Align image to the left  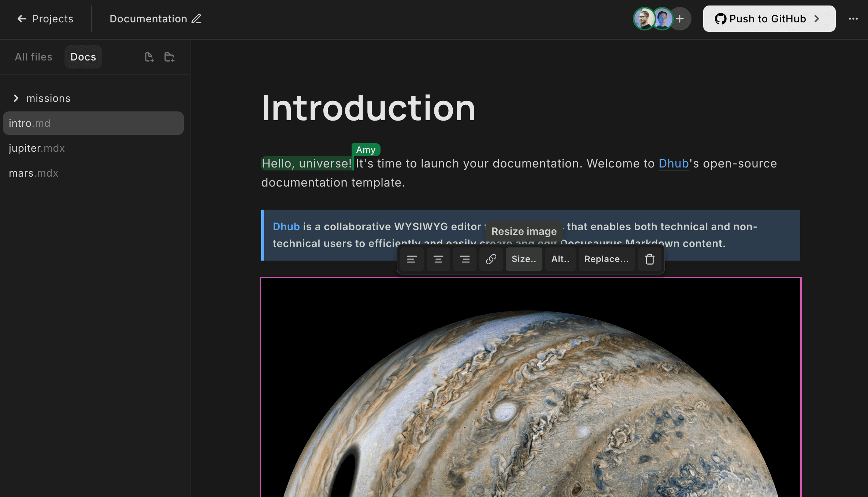coord(412,259)
